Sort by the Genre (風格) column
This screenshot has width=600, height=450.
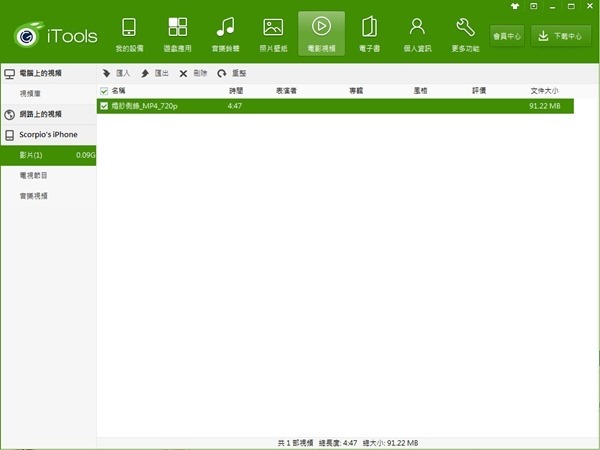pyautogui.click(x=420, y=91)
